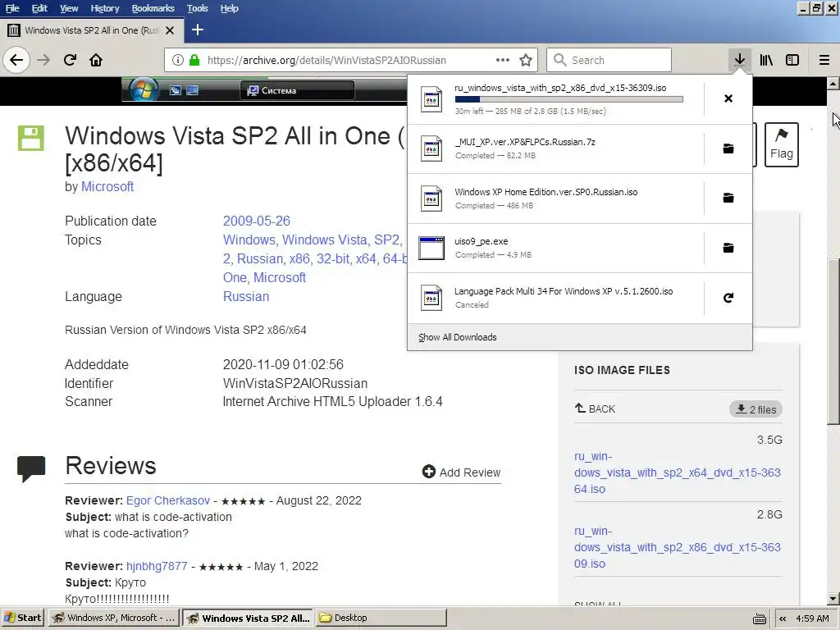Open the History menu
The image size is (840, 630).
tap(104, 8)
